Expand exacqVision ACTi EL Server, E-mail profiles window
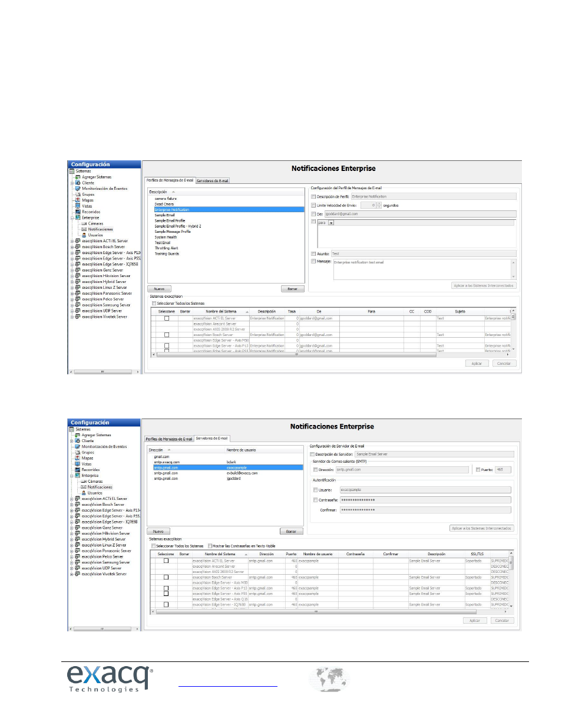The width and height of the screenshot is (562, 728). [72, 241]
